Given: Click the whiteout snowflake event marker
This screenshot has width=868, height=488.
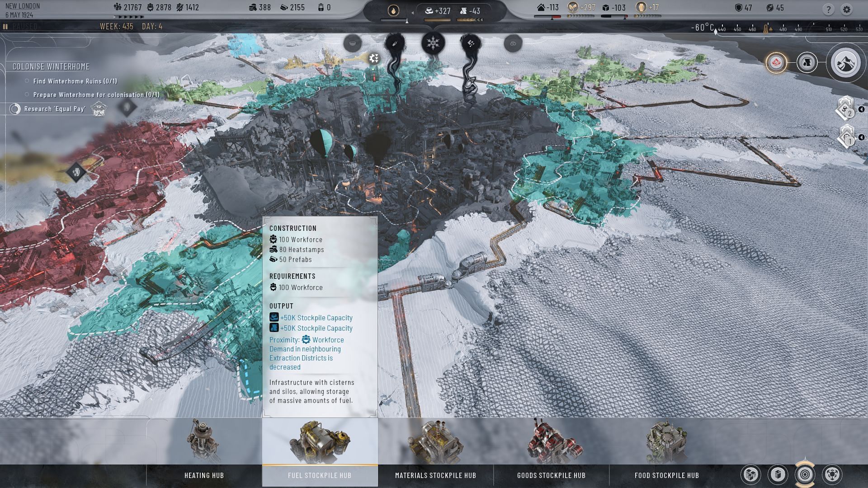Looking at the screenshot, I should tap(433, 43).
